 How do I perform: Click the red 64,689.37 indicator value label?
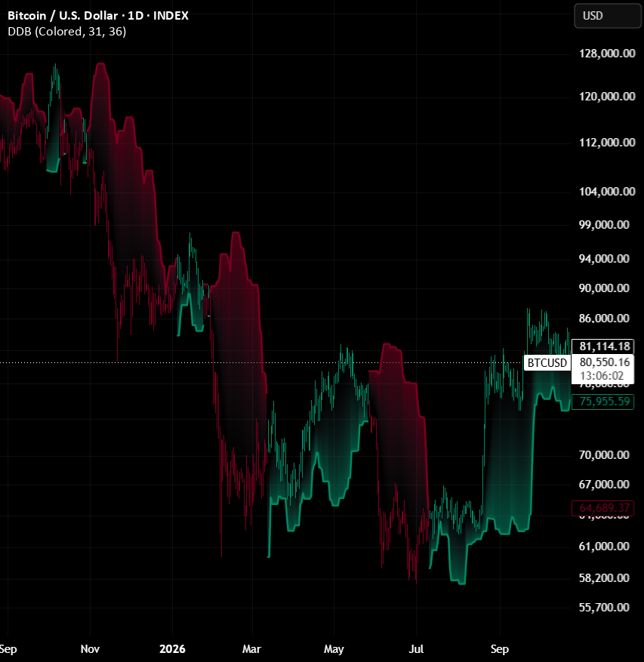[x=604, y=508]
